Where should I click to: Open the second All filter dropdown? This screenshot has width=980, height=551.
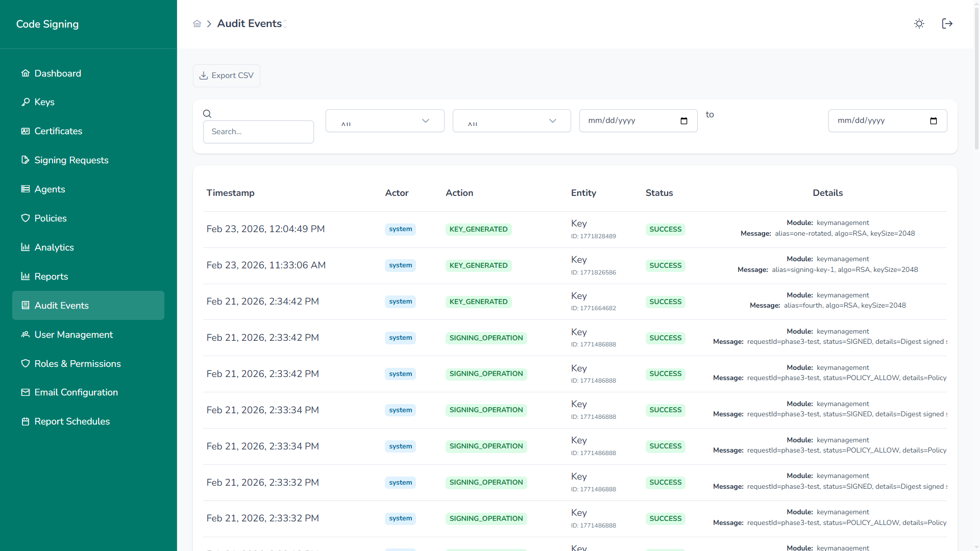point(511,120)
